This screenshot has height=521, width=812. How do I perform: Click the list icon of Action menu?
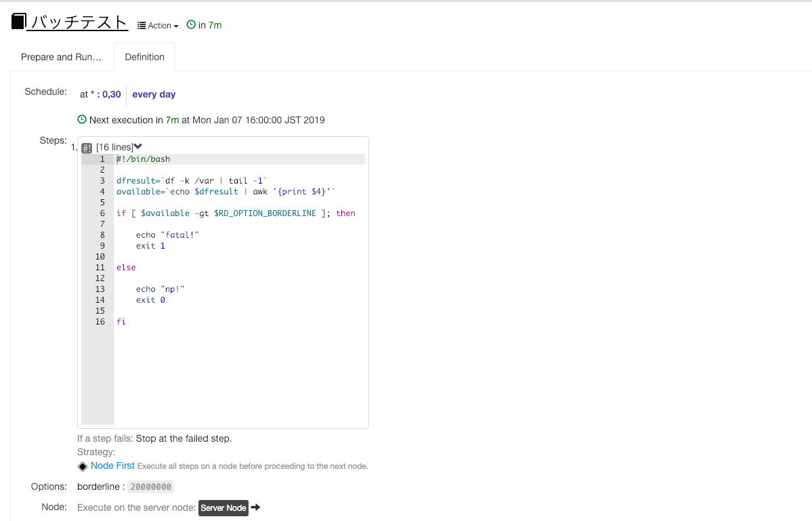point(142,25)
